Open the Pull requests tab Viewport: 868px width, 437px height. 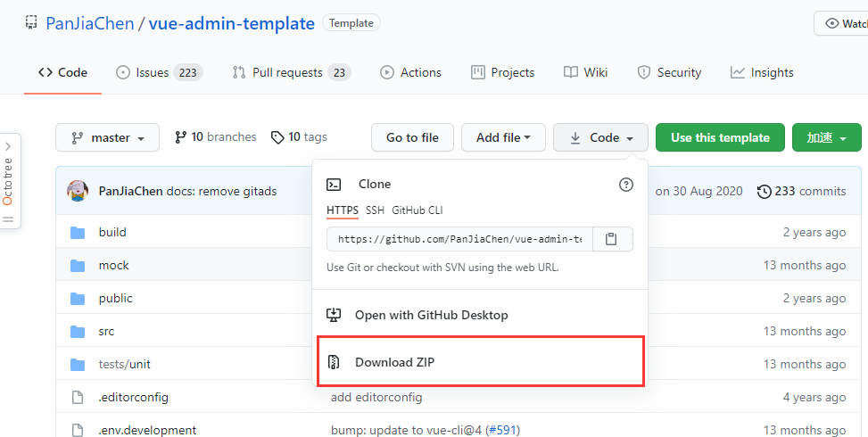292,72
